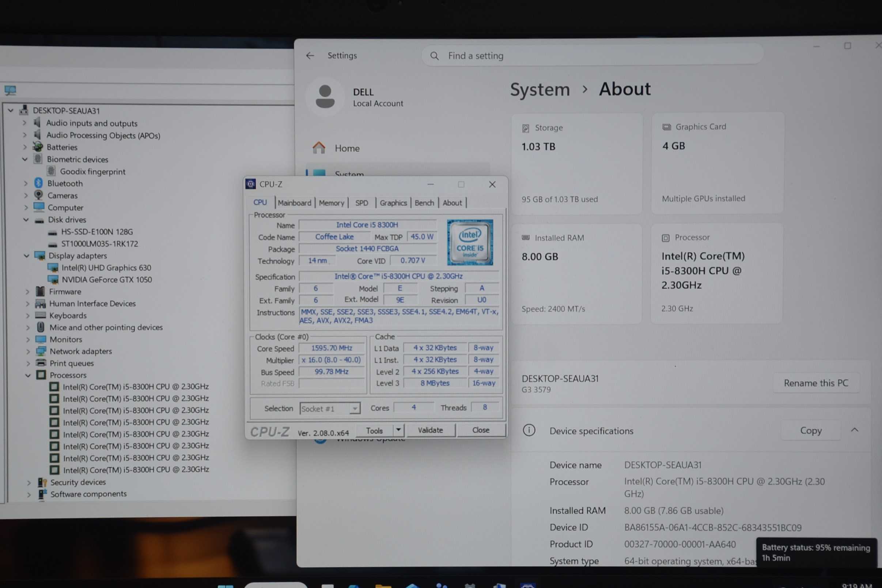Click the Copy button for device specifications
882x588 pixels.
pos(810,430)
